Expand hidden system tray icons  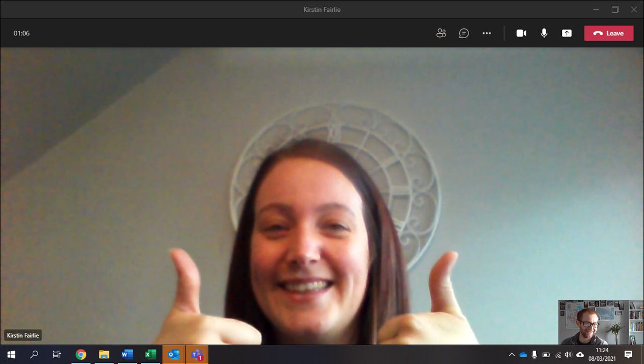click(x=511, y=354)
